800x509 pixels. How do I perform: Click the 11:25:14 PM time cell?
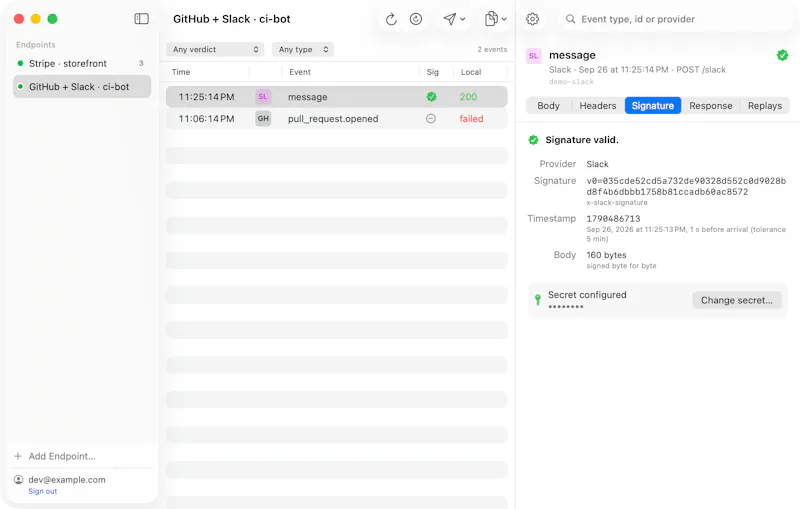(206, 97)
